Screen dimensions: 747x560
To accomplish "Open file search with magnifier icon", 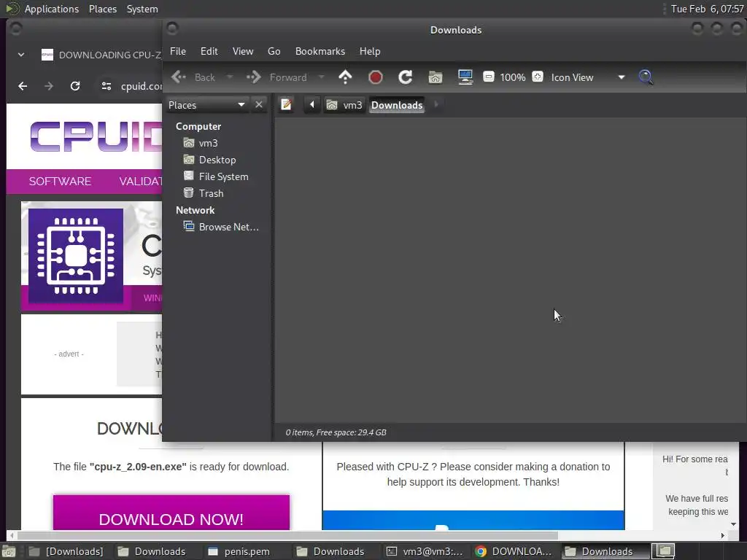I will (x=646, y=77).
